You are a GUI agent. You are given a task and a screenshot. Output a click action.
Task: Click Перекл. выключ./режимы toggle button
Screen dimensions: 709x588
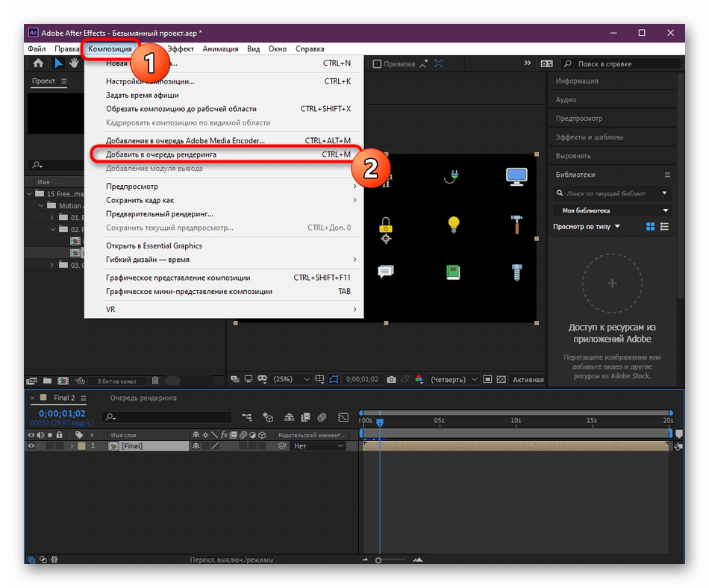pos(231,560)
